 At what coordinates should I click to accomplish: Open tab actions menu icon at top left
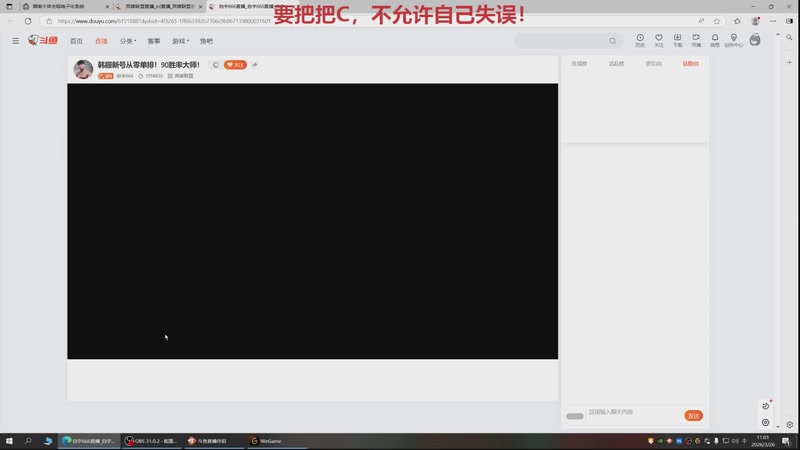pyautogui.click(x=9, y=7)
